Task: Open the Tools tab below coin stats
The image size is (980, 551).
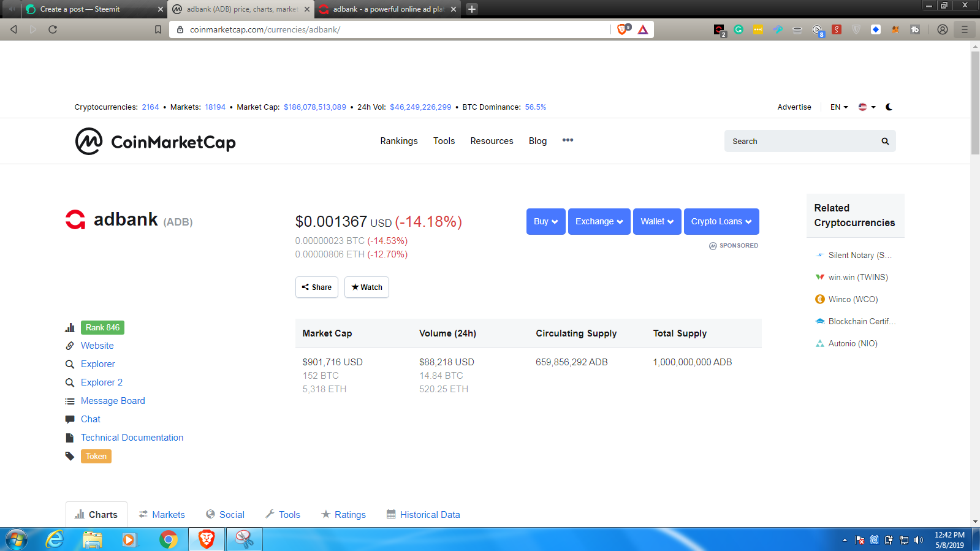Action: tap(283, 515)
